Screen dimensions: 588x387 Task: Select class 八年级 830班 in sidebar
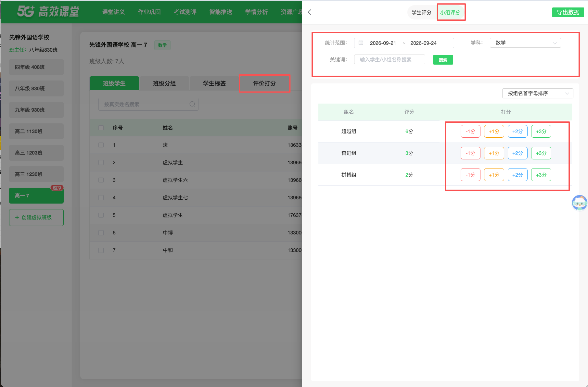[x=36, y=89]
